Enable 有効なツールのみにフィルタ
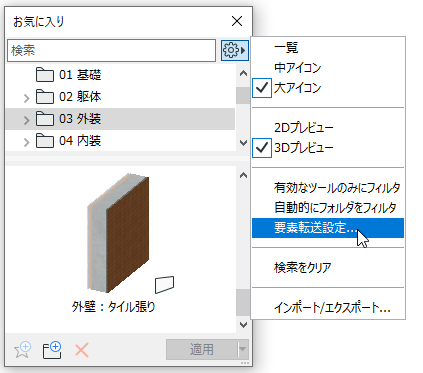The image size is (423, 373). (337, 188)
